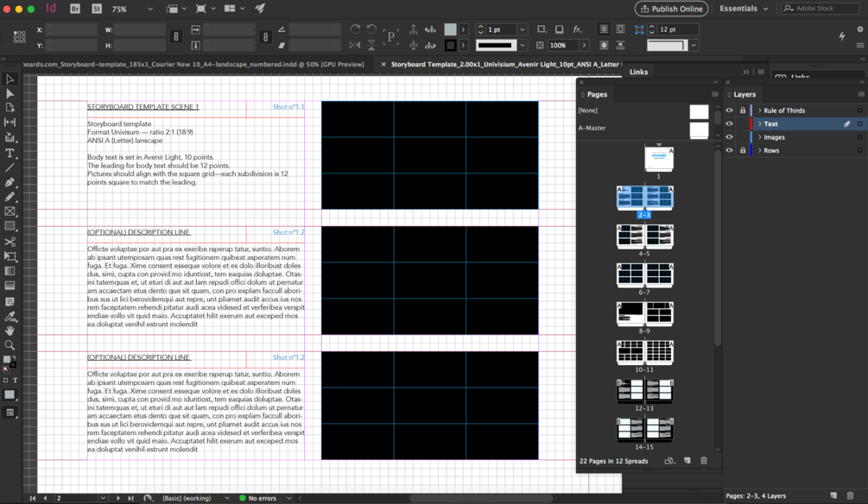Select the Eyedropper tool
The width and height of the screenshot is (868, 504).
pos(10,317)
